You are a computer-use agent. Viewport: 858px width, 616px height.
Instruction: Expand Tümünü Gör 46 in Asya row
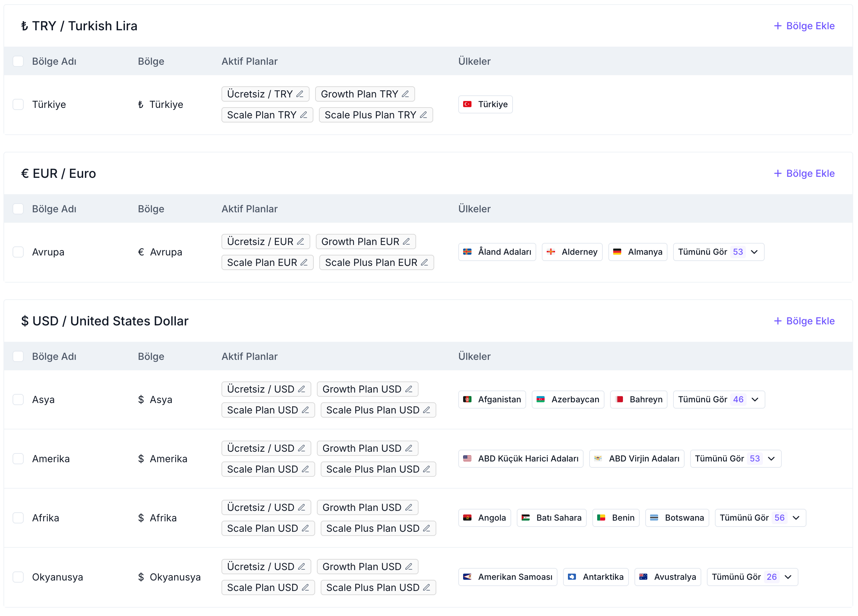(x=718, y=399)
